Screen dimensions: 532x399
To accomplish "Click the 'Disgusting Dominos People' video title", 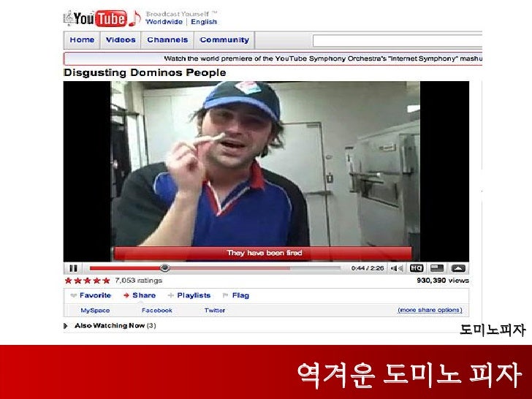I will coord(145,72).
